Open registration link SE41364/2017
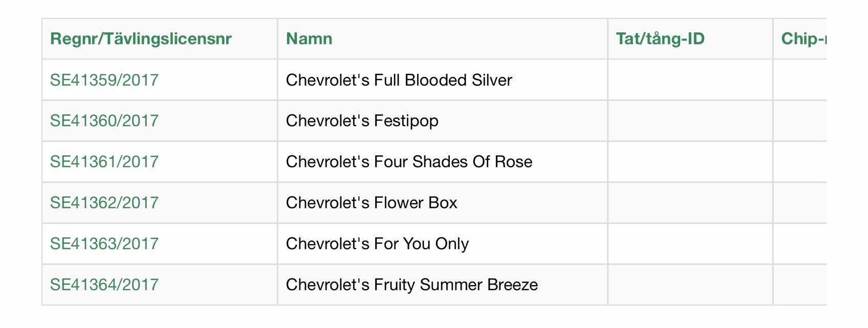The image size is (868, 328). [104, 285]
